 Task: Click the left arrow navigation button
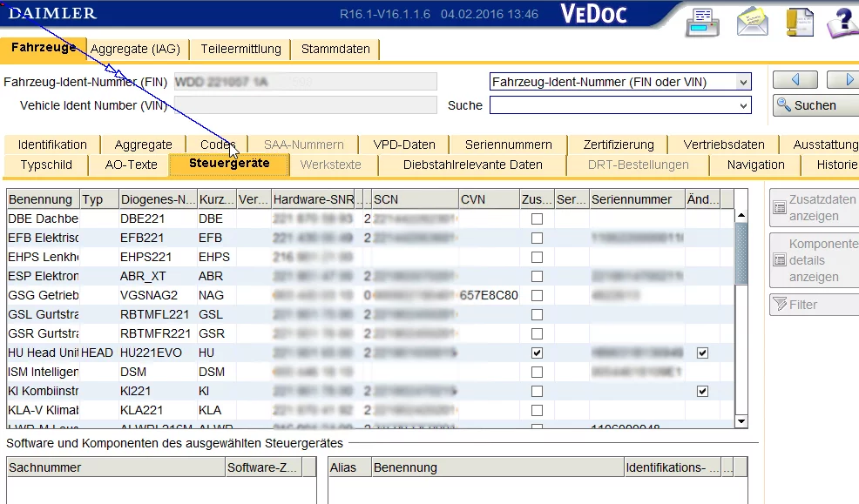pyautogui.click(x=795, y=80)
